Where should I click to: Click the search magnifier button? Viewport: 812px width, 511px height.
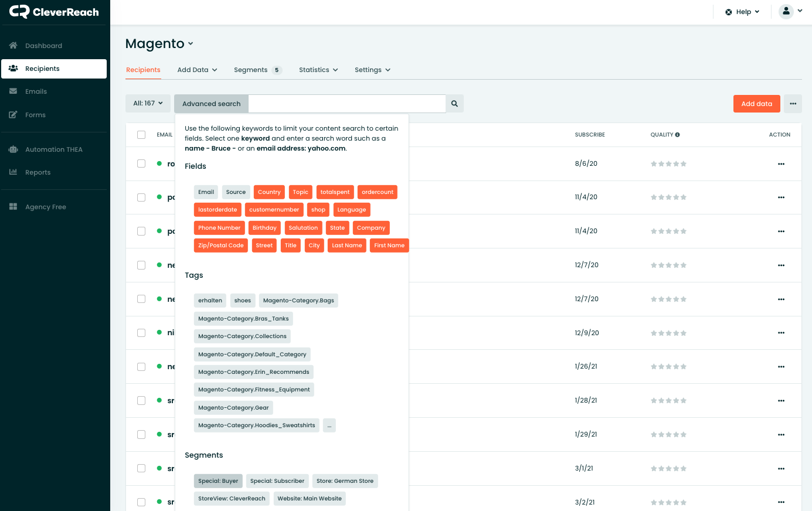pos(454,104)
